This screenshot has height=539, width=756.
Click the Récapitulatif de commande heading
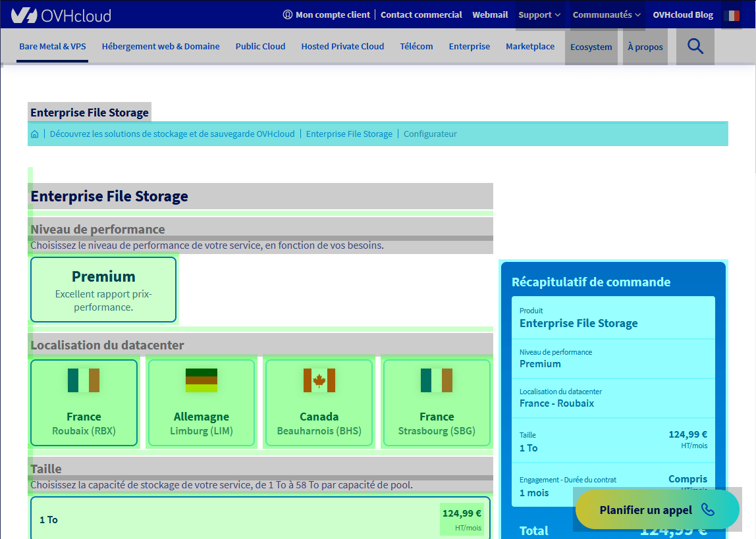[x=591, y=282]
